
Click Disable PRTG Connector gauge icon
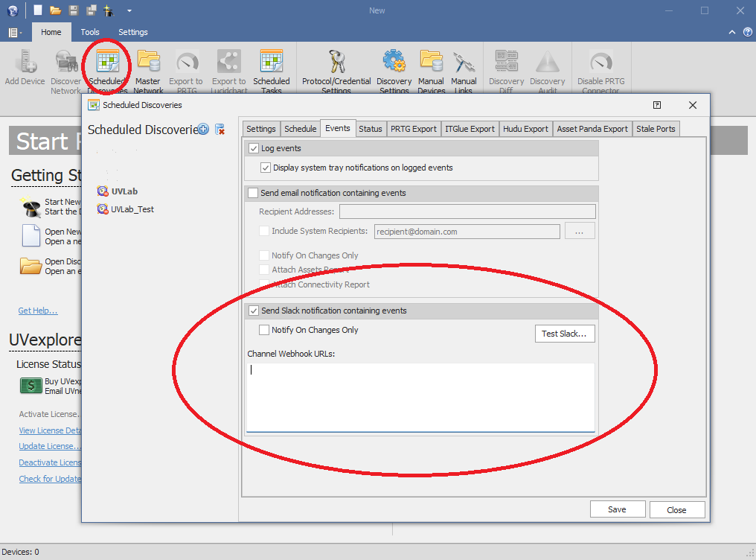(x=600, y=61)
